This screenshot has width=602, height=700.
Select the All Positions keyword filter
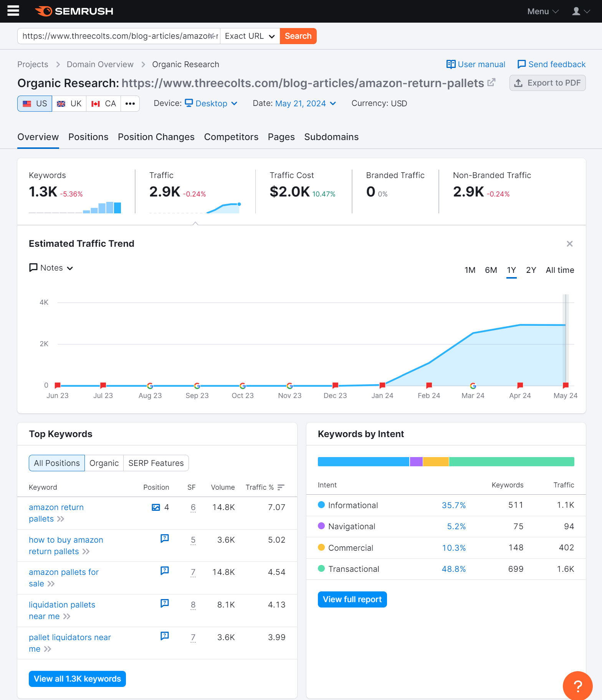point(57,463)
